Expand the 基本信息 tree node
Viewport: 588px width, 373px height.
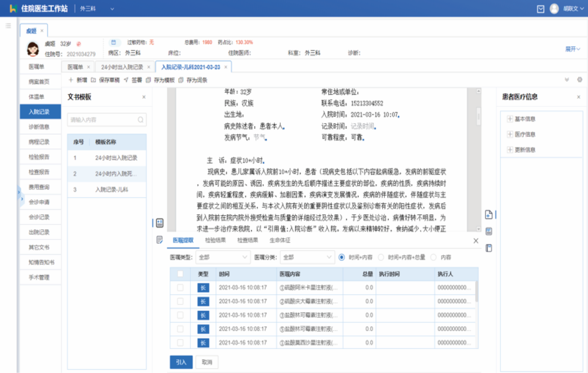510,119
